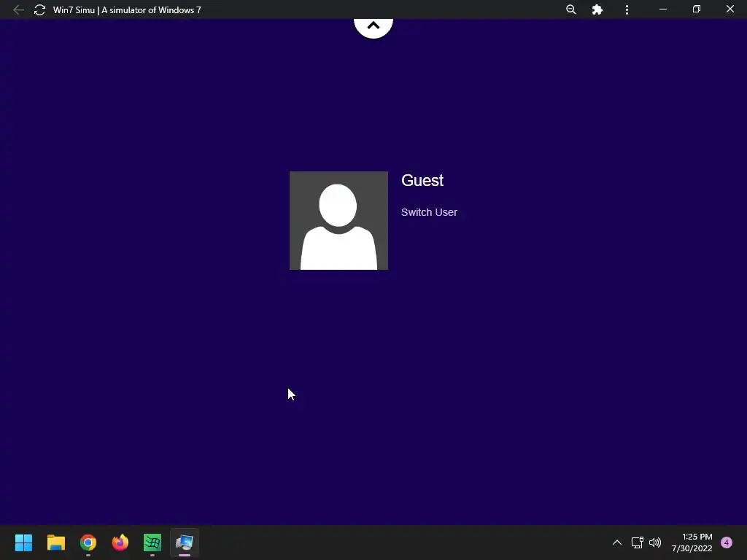The height and width of the screenshot is (560, 747).
Task: Open network status tray icon
Action: [x=637, y=542]
